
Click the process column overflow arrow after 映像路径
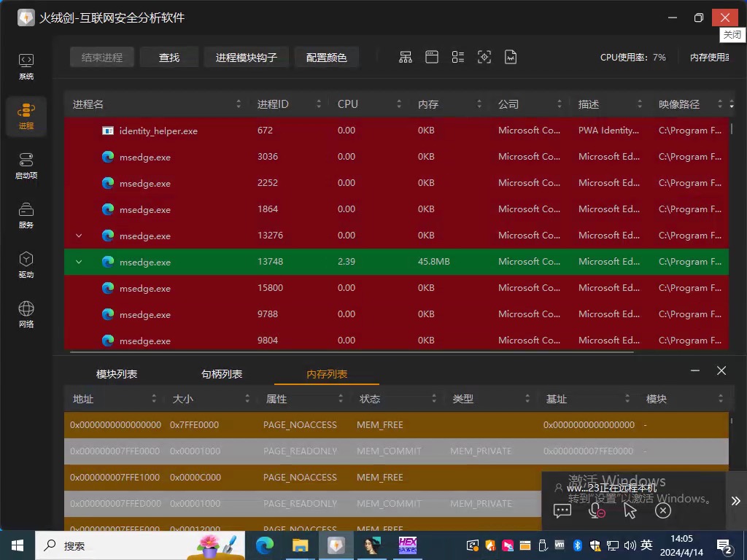pos(732,104)
